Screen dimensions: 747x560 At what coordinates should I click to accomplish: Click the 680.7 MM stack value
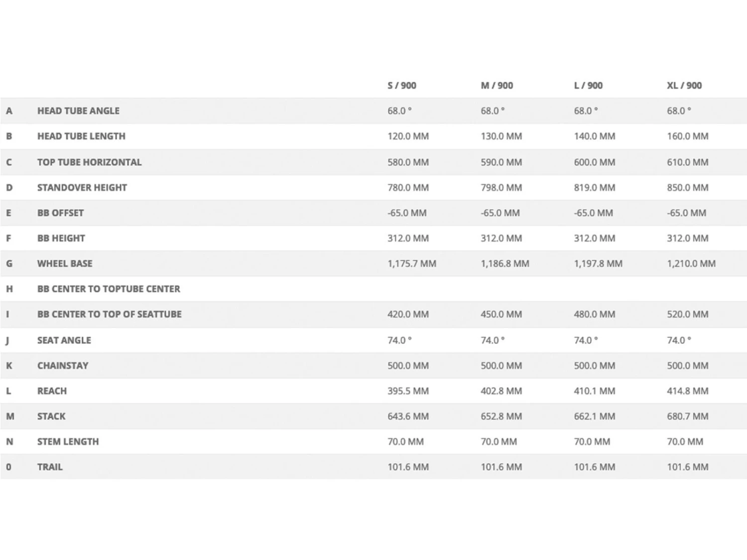687,417
